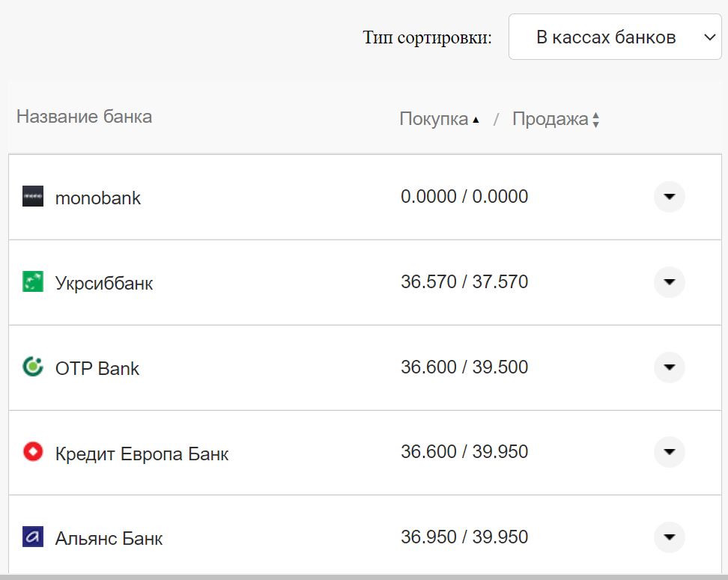Open the OTP Bank page link
This screenshot has height=580, width=728.
point(97,367)
